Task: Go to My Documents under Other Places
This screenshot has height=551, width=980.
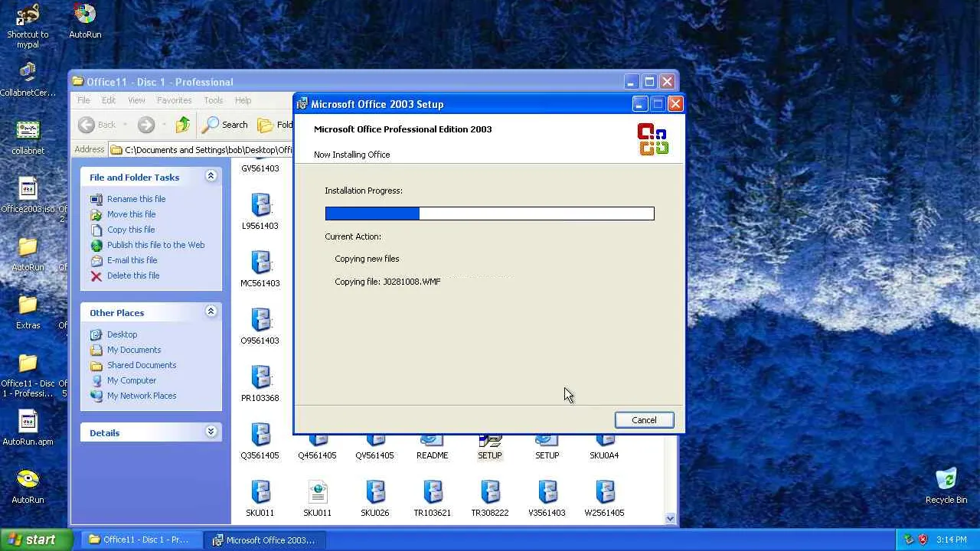Action: coord(134,350)
